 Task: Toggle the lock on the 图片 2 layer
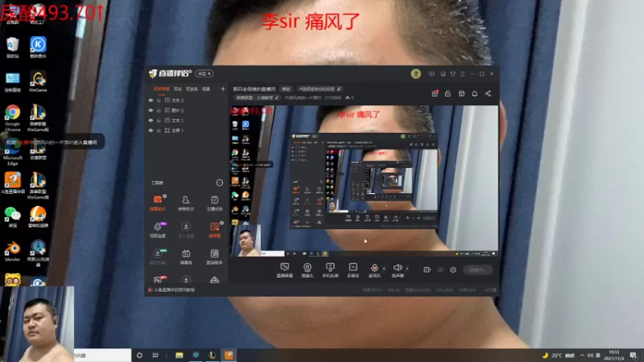click(159, 110)
